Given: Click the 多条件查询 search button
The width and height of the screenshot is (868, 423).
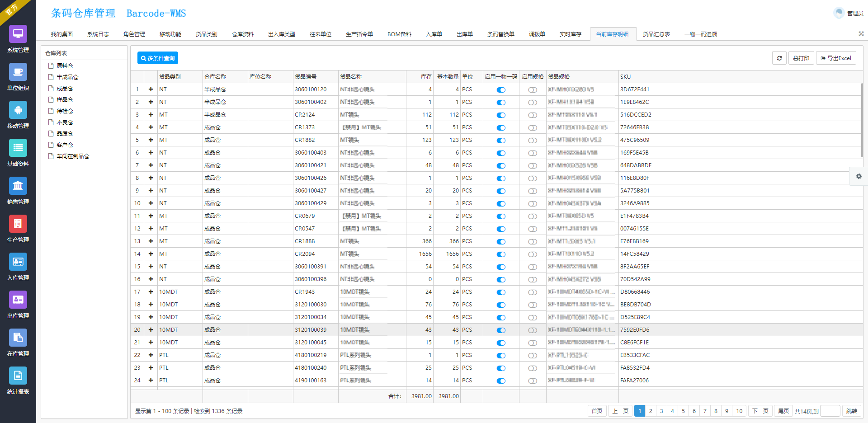Looking at the screenshot, I should (x=158, y=58).
